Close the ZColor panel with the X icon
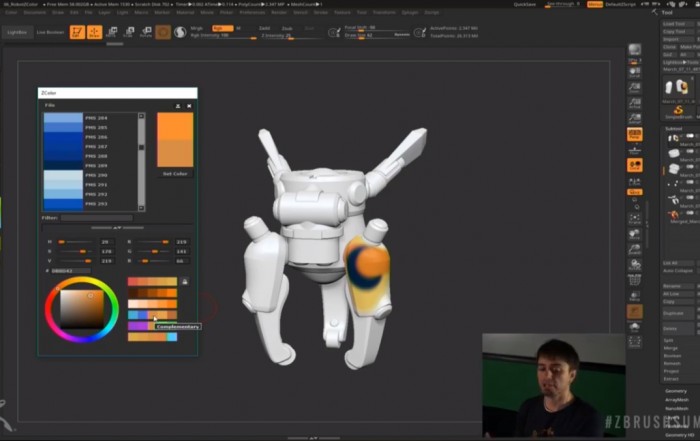Screen dimensions: 700x441 (189, 104)
